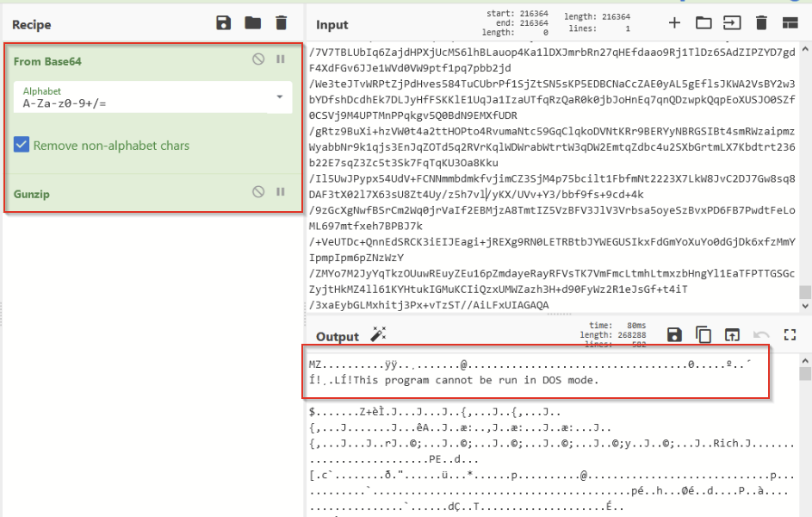Image resolution: width=812 pixels, height=517 pixels.
Task: Load a recipe using the folder icon
Action: point(252,22)
